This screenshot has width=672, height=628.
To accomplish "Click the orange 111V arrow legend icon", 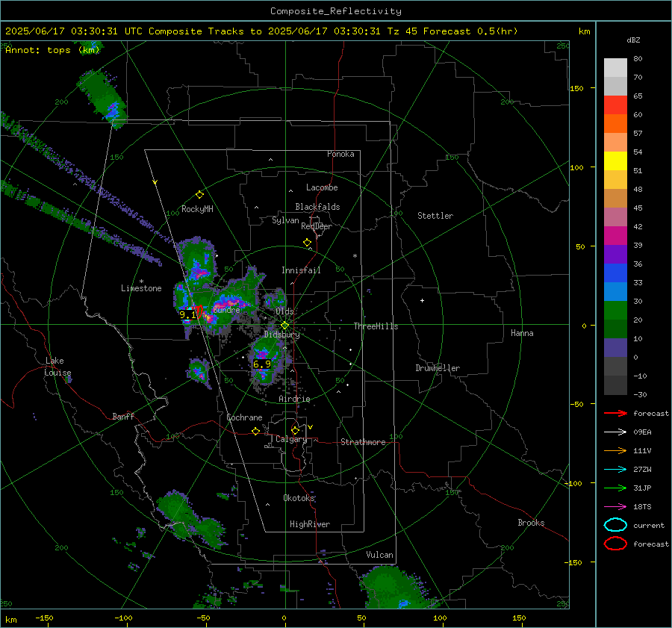I will pyautogui.click(x=615, y=450).
